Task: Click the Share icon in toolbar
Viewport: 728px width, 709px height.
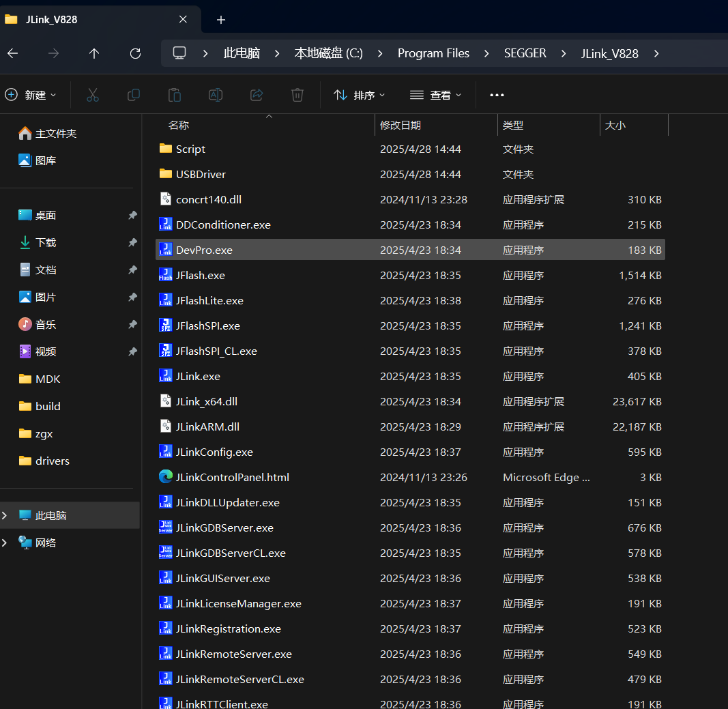Action: tap(257, 95)
